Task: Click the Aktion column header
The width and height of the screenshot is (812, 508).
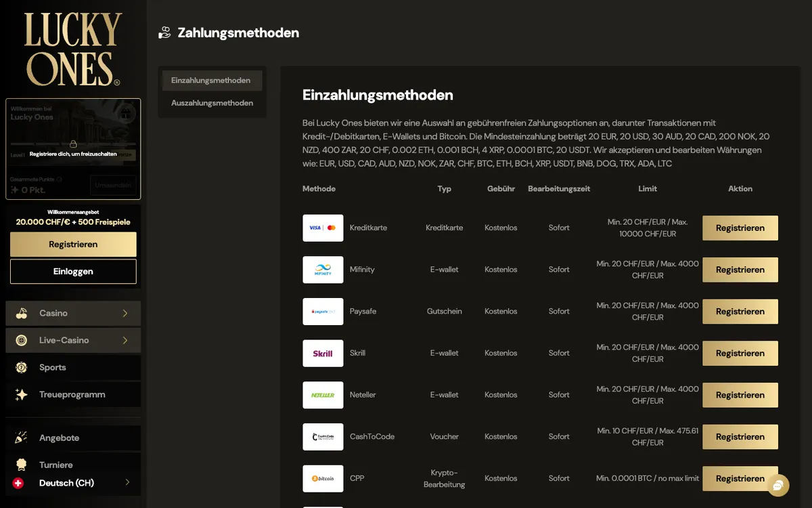Action: [x=740, y=189]
